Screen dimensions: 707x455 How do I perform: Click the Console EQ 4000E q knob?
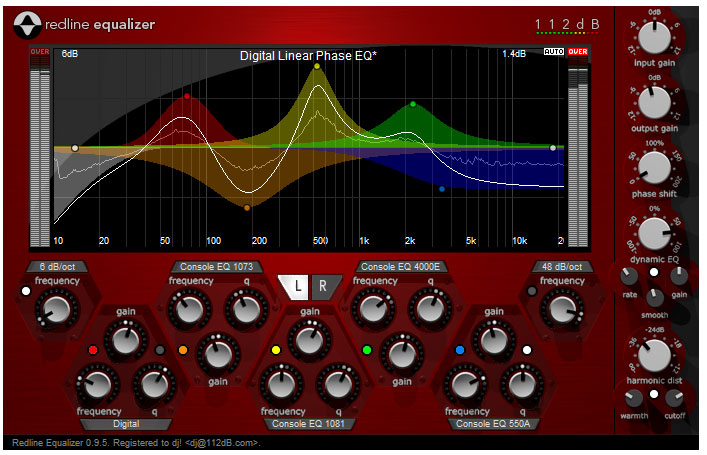[430, 310]
